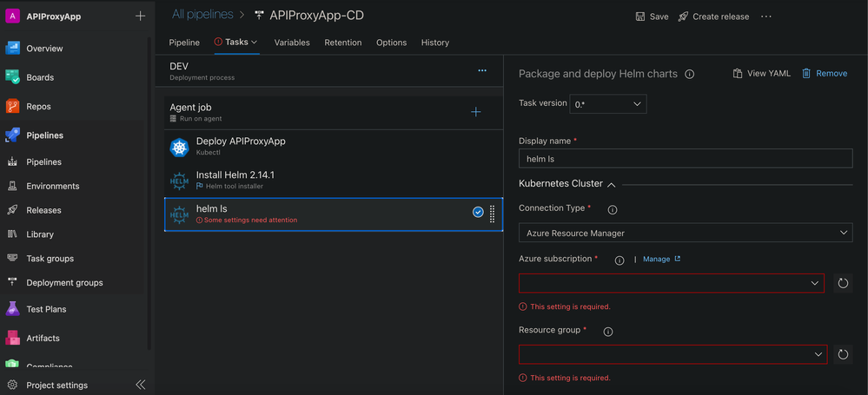
Task: Open the Environments icon
Action: pyautogui.click(x=13, y=186)
